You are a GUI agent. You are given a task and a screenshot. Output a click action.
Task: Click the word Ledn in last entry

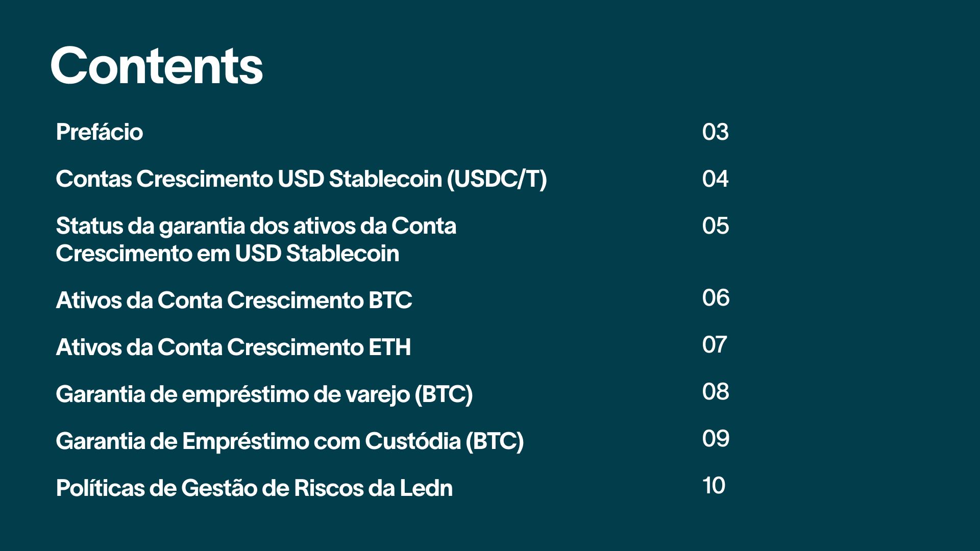click(426, 488)
